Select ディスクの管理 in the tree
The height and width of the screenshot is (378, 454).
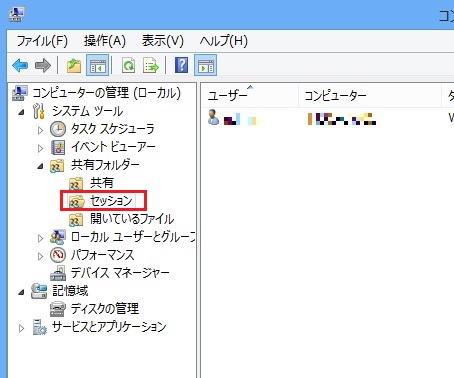[x=105, y=309]
